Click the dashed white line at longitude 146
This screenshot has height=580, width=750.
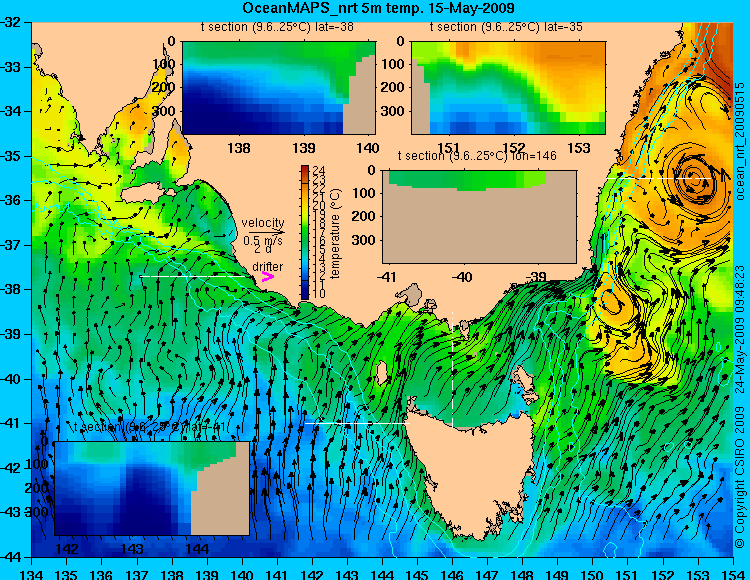tap(452, 369)
